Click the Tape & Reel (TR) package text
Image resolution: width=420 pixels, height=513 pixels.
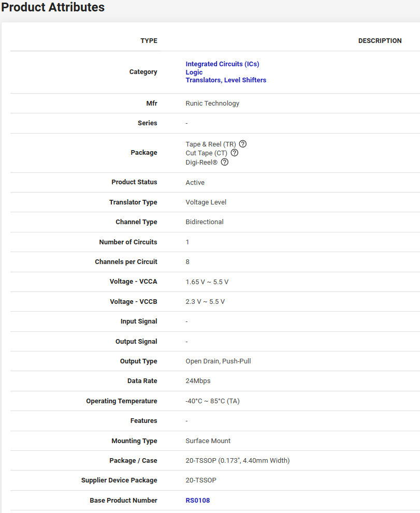(211, 144)
